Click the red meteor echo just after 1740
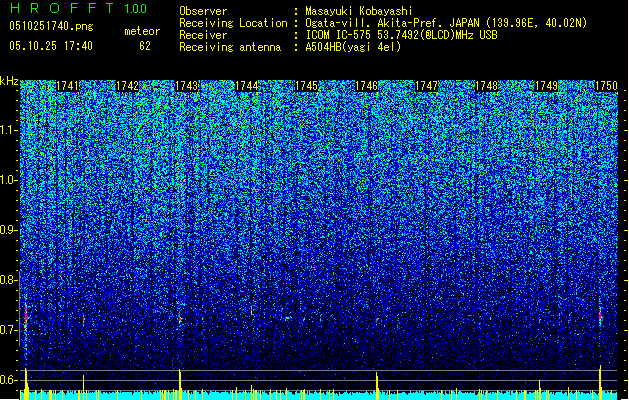Image resolution: width=629 pixels, height=400 pixels. [x=26, y=317]
